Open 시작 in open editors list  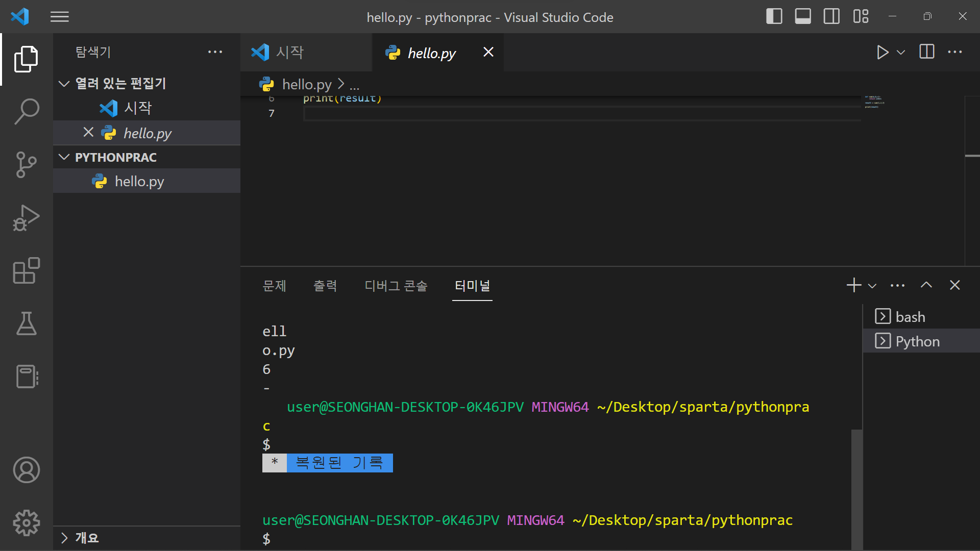(146, 108)
